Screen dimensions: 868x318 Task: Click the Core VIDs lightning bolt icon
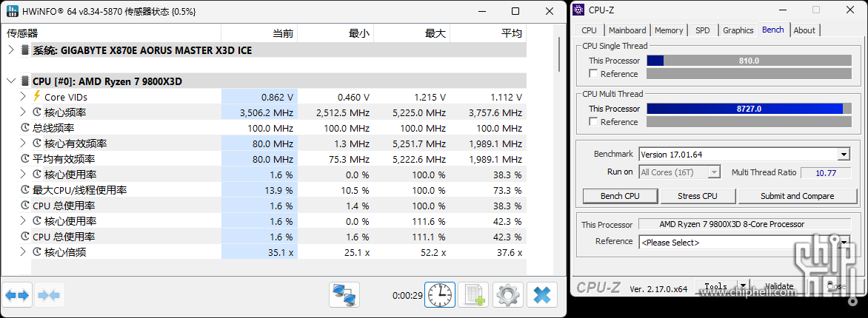(37, 97)
